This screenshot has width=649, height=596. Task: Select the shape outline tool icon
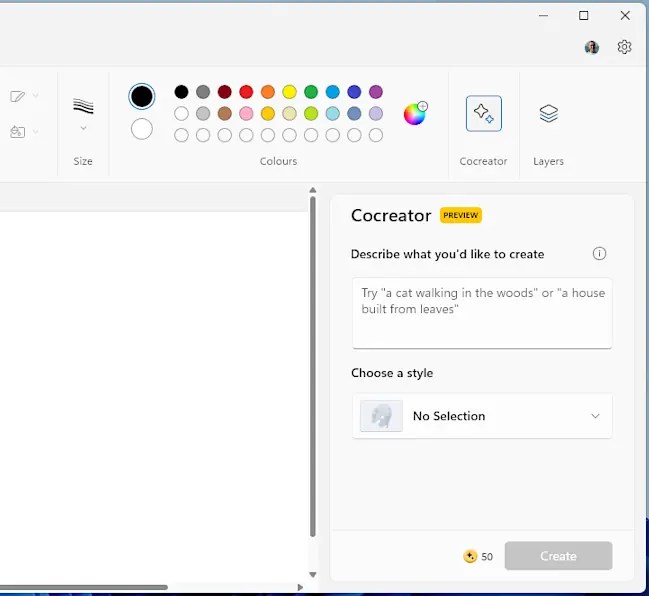pyautogui.click(x=17, y=96)
